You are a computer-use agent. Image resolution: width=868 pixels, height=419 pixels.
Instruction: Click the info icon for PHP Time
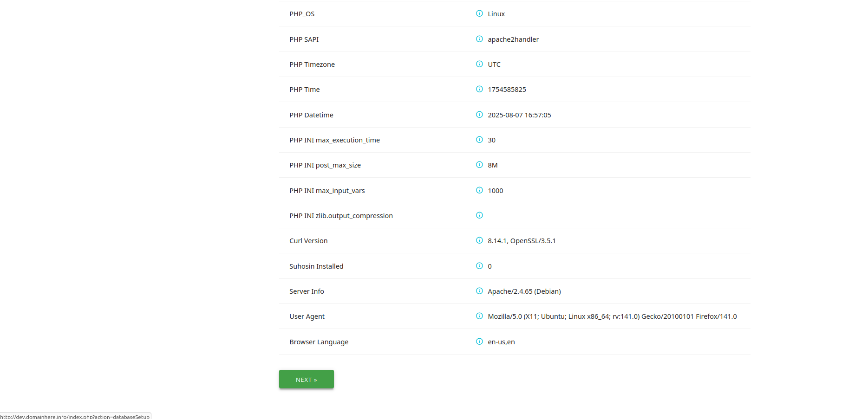coord(479,89)
